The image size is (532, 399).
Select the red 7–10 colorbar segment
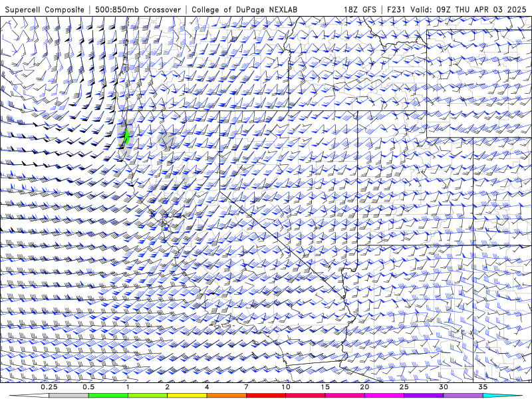(x=265, y=396)
